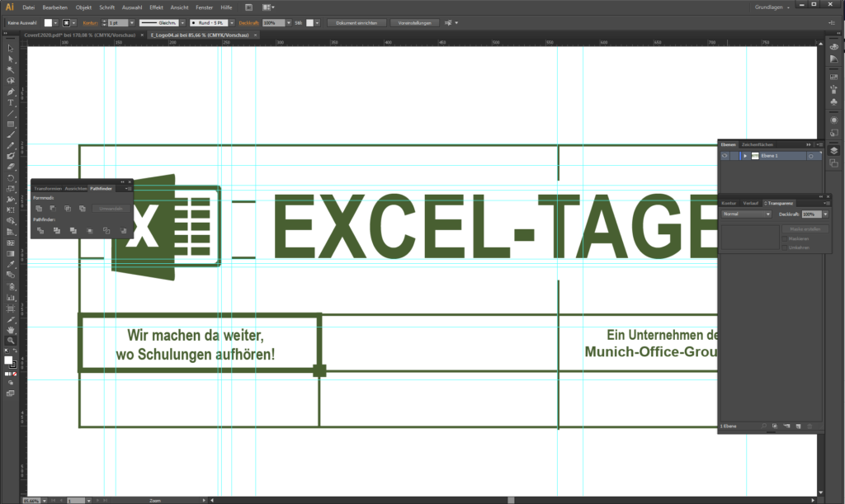Viewport: 845px width, 504px height.
Task: Select the Type tool
Action: (11, 102)
